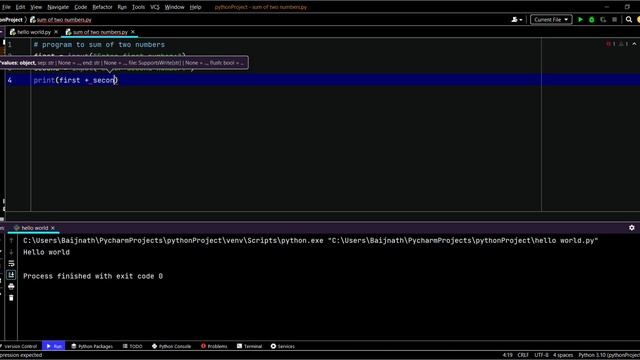This screenshot has height=360, width=640.
Task: Open the Problems tool window
Action: coord(214,346)
